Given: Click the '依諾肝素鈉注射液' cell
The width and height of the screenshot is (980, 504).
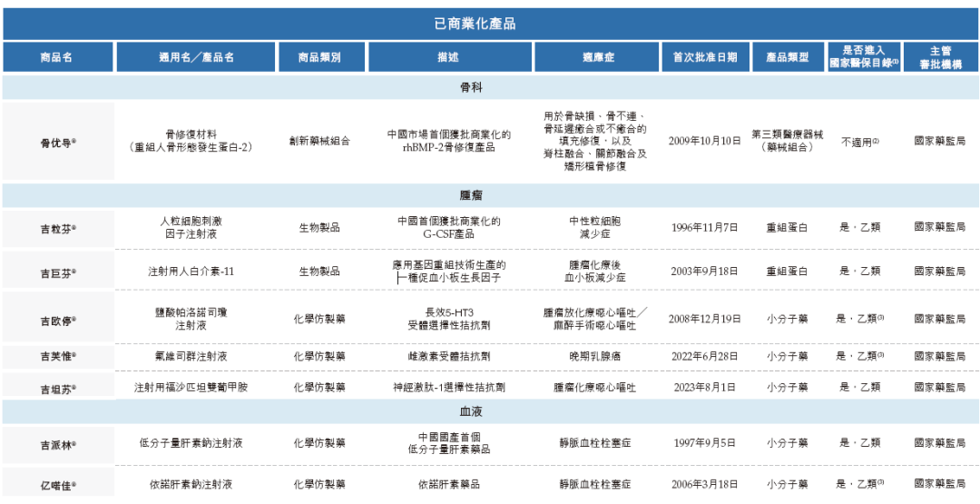Looking at the screenshot, I should click(x=191, y=484).
